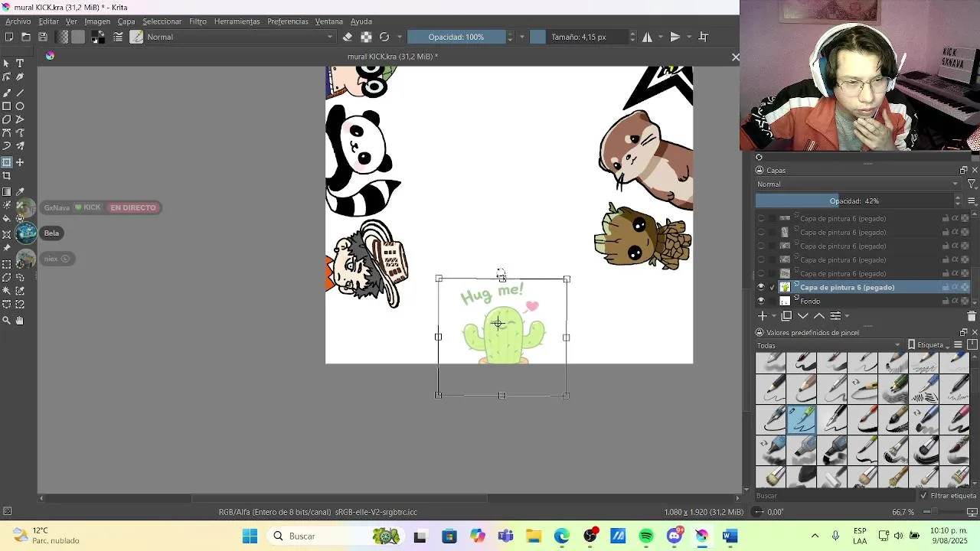
Task: Open the Preferencias menu
Action: [x=288, y=21]
